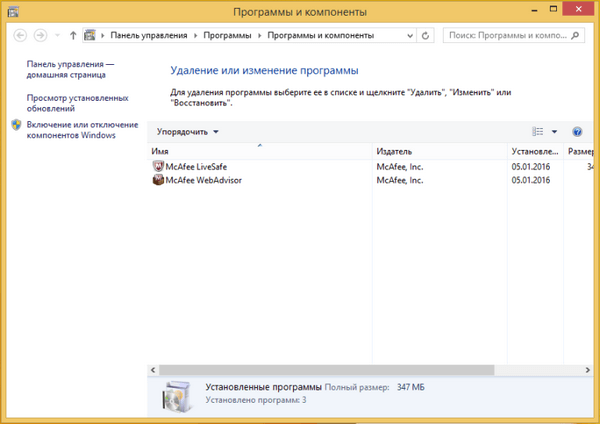600x424 pixels.
Task: Open 'Панель управления — домашняя страница' link
Action: click(x=70, y=69)
